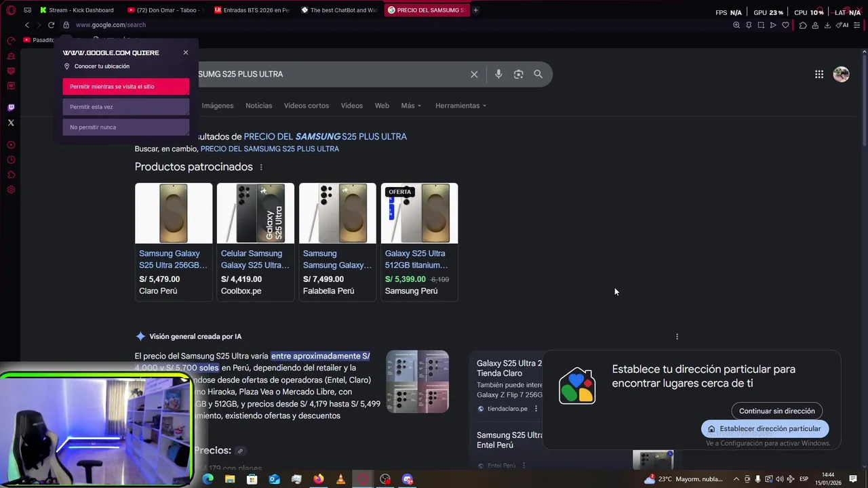This screenshot has width=868, height=488.
Task: Open corrected PRECIO DEL SAMSUNG S25 link
Action: 325,137
